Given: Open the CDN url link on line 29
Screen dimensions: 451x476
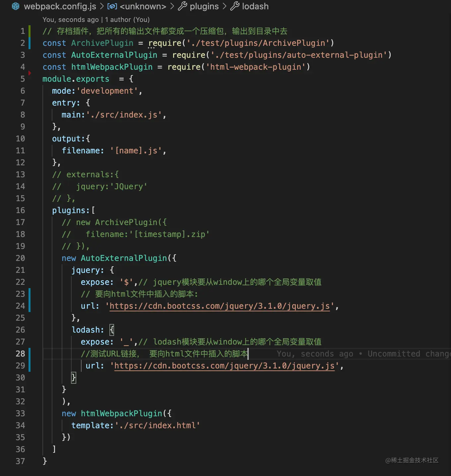Looking at the screenshot, I should (x=225, y=365).
